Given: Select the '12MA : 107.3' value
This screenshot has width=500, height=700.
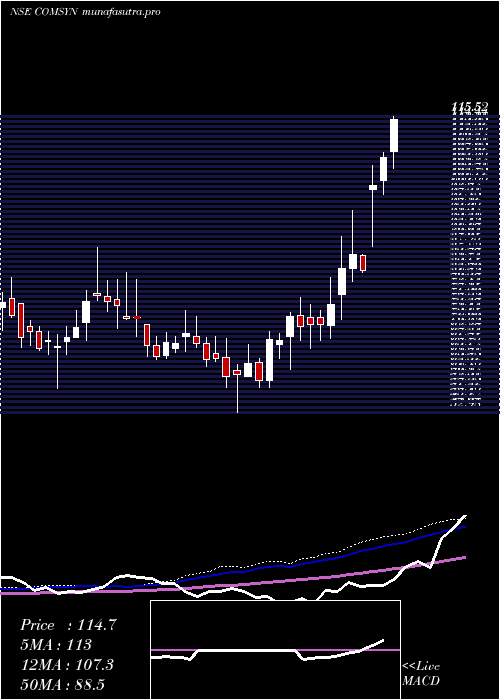Looking at the screenshot, I should pos(67,665).
